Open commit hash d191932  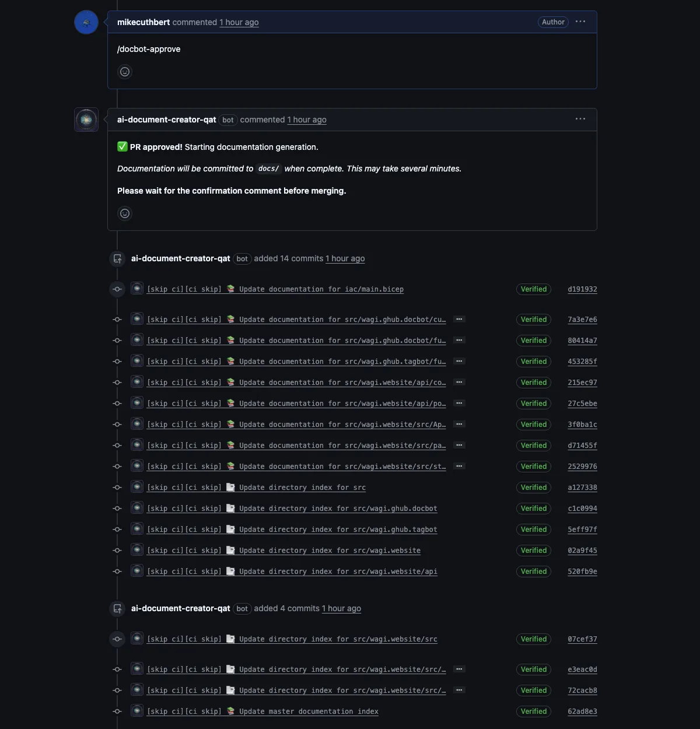tap(582, 289)
